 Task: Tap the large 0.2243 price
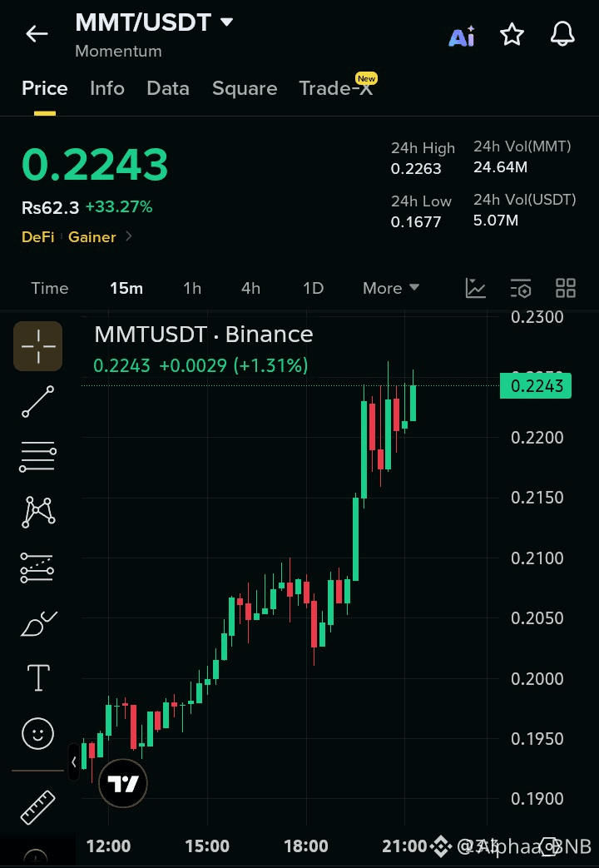click(x=95, y=165)
